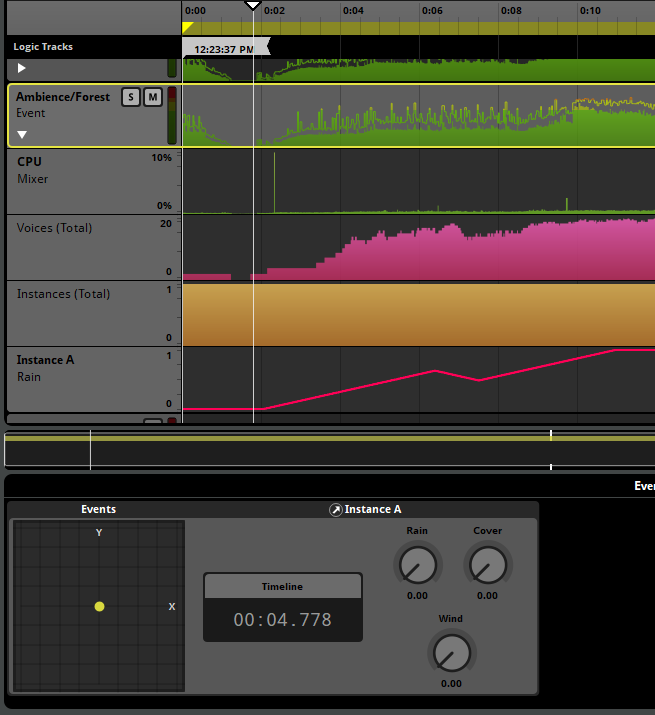Click the playhead handle on the ruler

coord(254,6)
